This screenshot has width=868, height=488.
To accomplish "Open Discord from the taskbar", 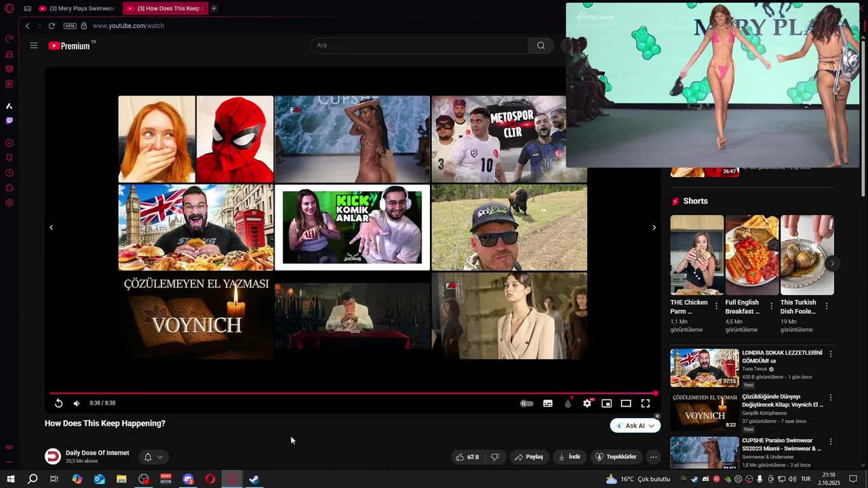I will [x=188, y=479].
